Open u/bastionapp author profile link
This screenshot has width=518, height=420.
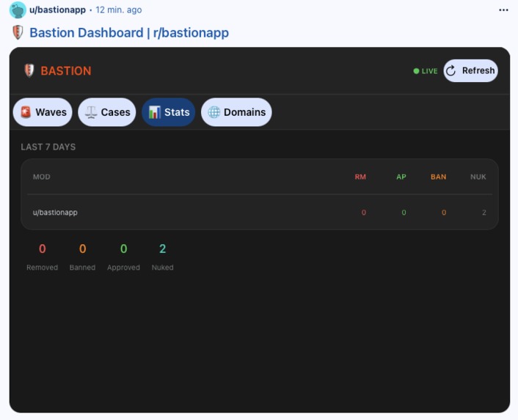(x=57, y=10)
